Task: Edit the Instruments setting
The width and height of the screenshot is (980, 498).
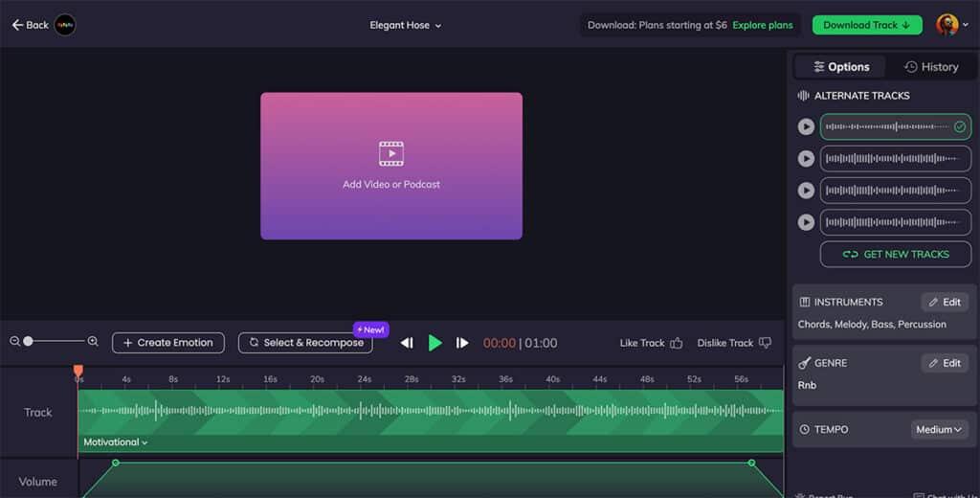Action: [945, 303]
